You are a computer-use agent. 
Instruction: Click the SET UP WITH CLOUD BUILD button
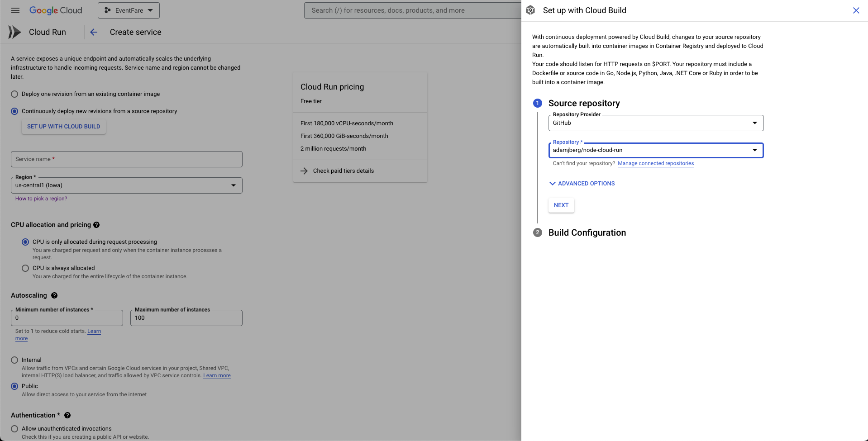(x=64, y=127)
